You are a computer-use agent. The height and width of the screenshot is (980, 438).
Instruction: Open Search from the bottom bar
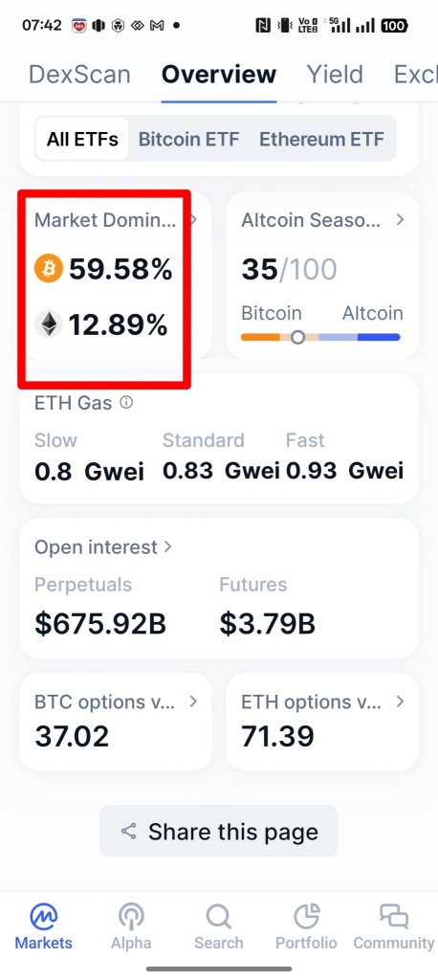tap(219, 918)
